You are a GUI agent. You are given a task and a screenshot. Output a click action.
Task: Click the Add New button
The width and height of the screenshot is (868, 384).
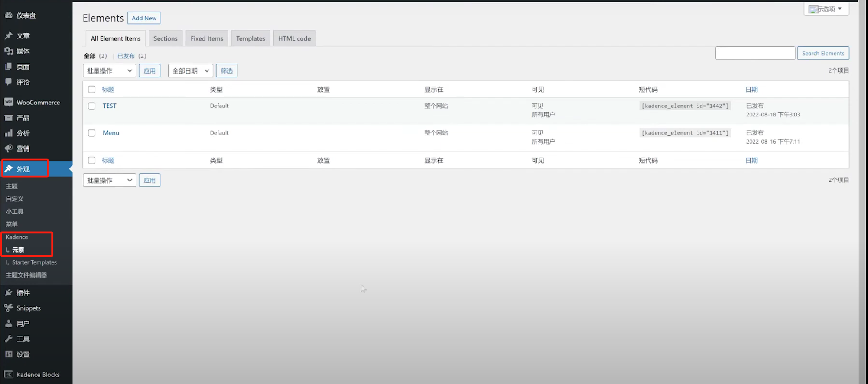pos(144,18)
